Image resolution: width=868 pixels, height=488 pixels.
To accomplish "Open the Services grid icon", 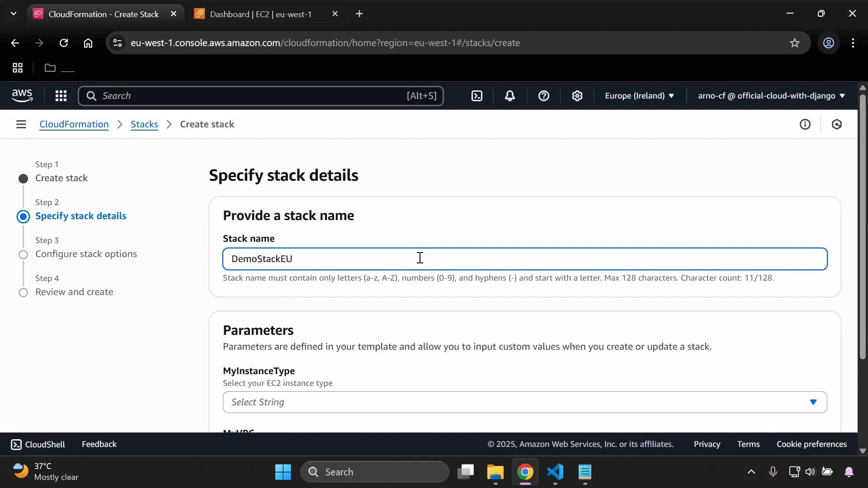I will pos(61,96).
